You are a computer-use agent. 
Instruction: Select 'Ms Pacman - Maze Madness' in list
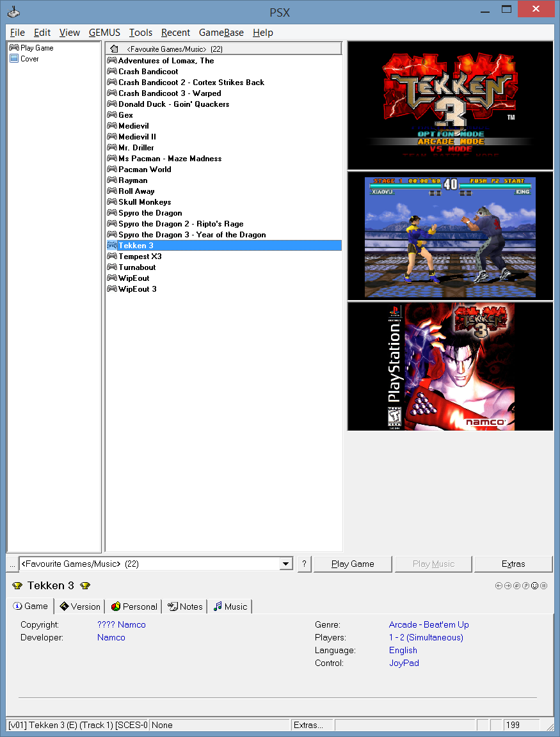[224, 159]
